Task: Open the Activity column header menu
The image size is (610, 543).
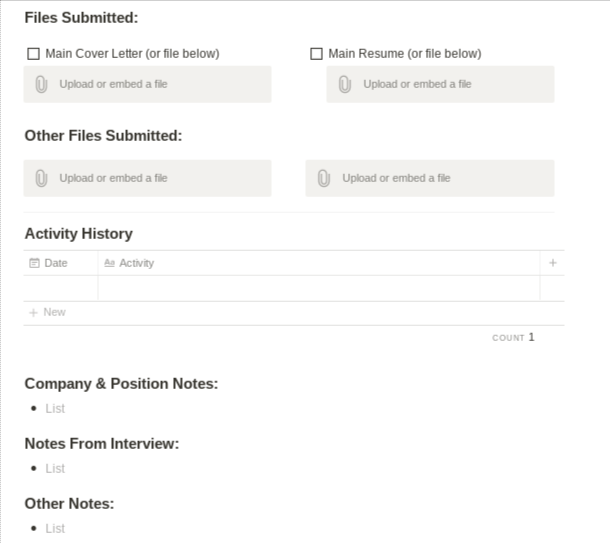Action: click(137, 263)
